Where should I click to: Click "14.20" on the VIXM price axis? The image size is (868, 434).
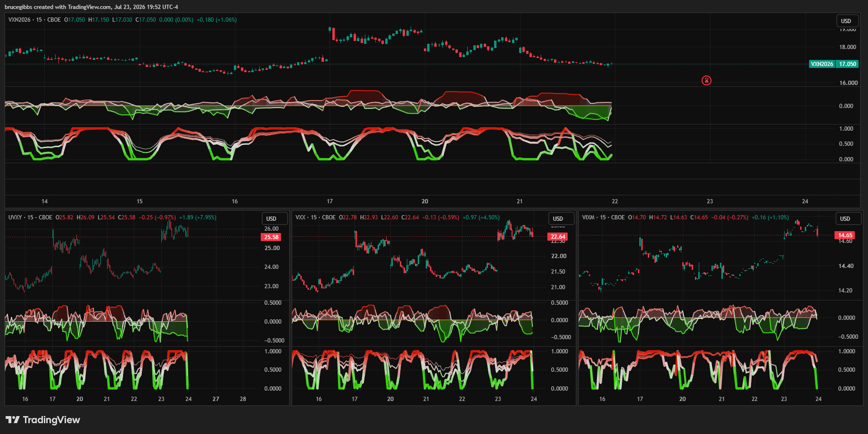[x=845, y=291]
